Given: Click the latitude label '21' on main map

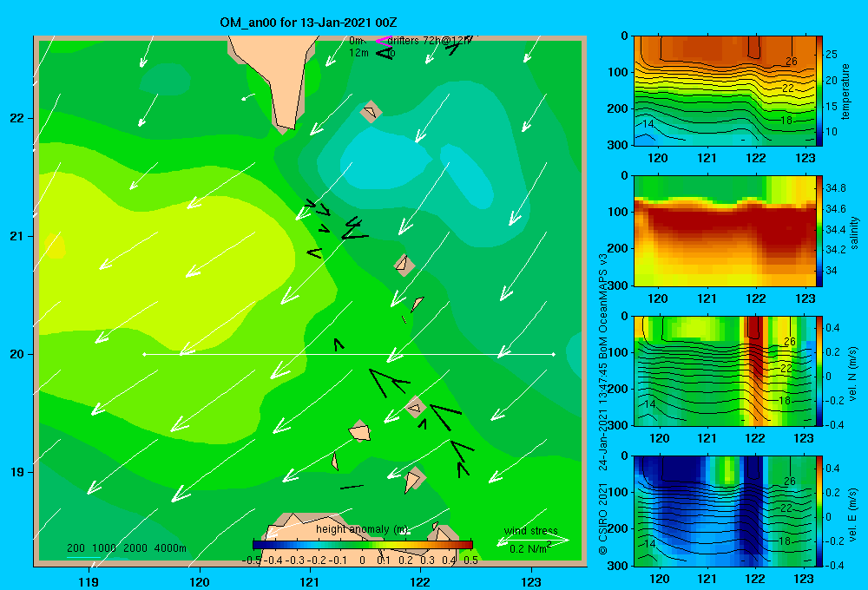Looking at the screenshot, I should click(17, 236).
